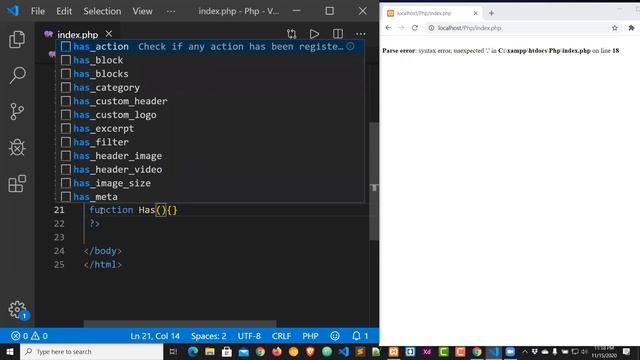
Task: Show more info for has_action suggestion
Action: pyautogui.click(x=350, y=46)
